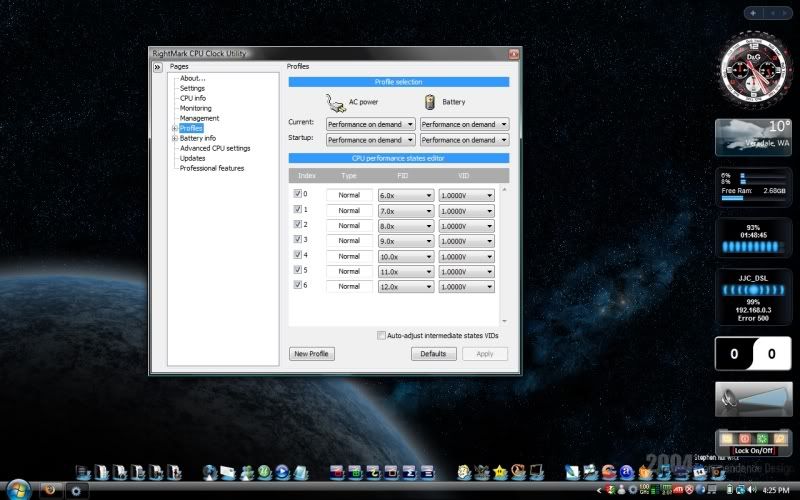Open the 12.0x FID dropdown
Viewport: 800px width, 500px height.
coord(406,287)
